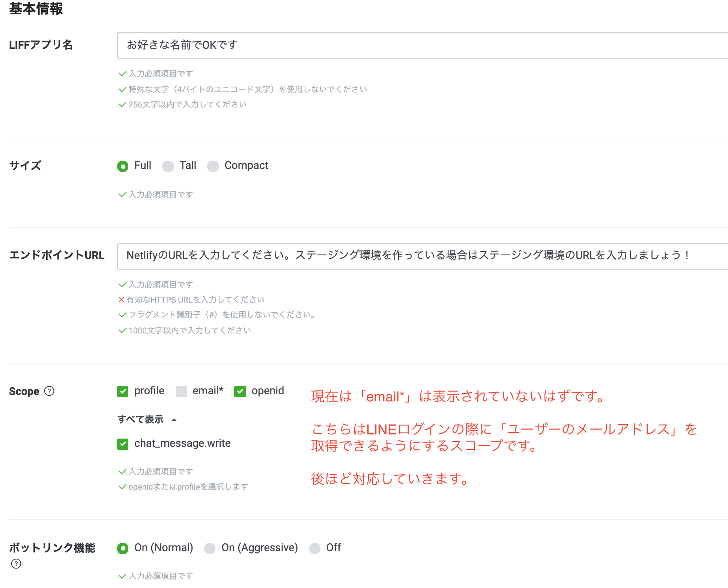Click the checkmark icon beside 入力必須項目です under サイズ
The height and width of the screenshot is (588, 728).
(122, 194)
